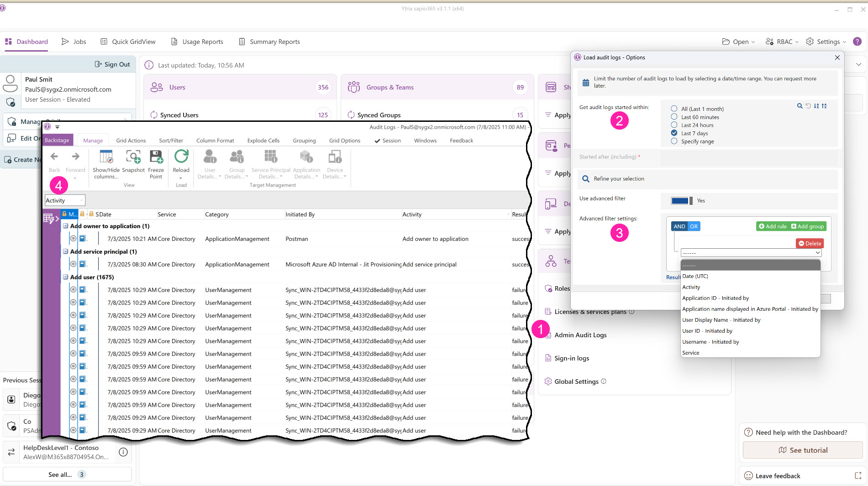Open the Settings dropdown in the top bar
Screen dimensions: 868x486
click(826, 42)
